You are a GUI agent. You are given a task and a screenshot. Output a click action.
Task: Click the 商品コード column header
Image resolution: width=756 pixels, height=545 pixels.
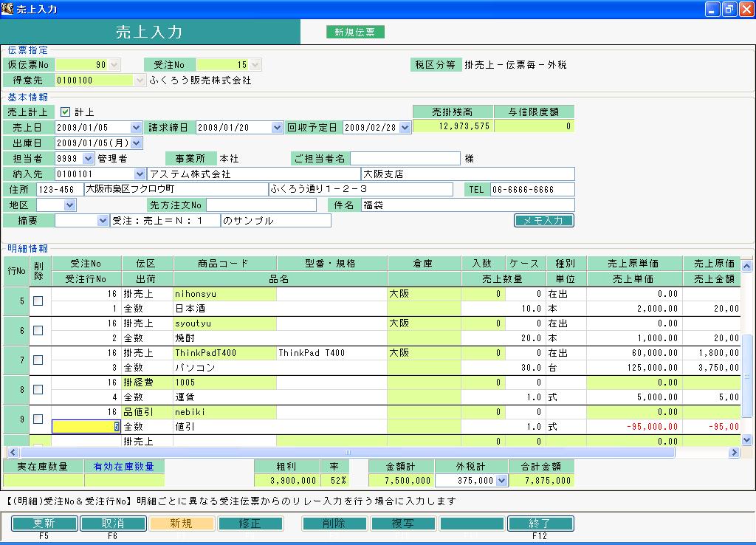tap(224, 264)
